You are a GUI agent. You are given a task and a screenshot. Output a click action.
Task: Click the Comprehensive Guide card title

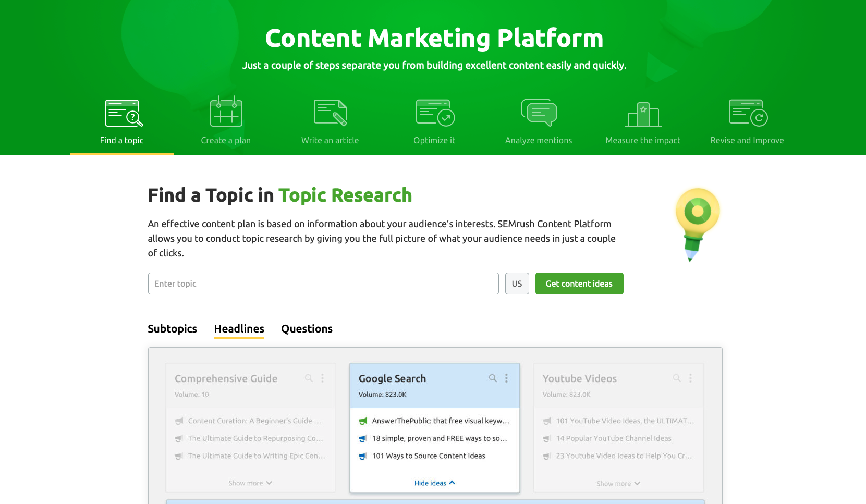tap(226, 378)
